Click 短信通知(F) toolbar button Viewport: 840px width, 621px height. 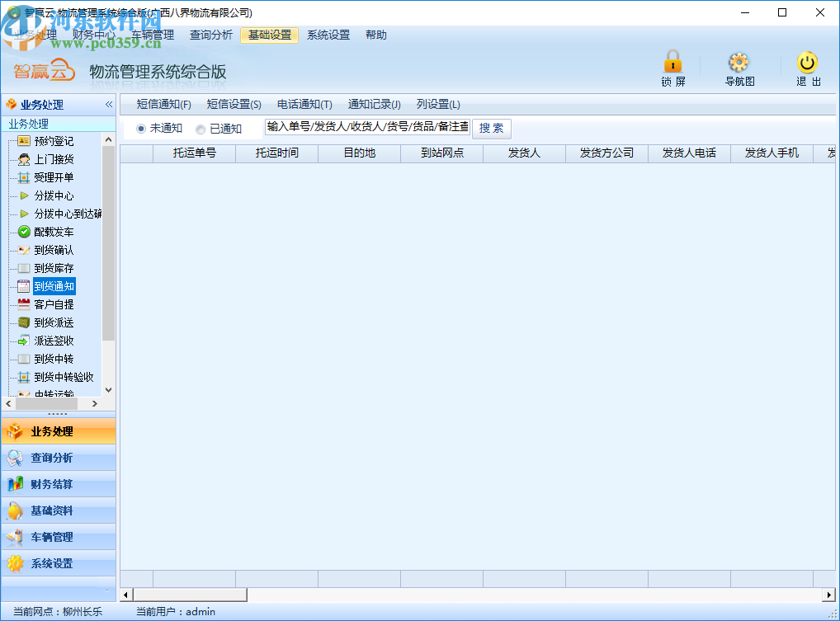pyautogui.click(x=164, y=105)
